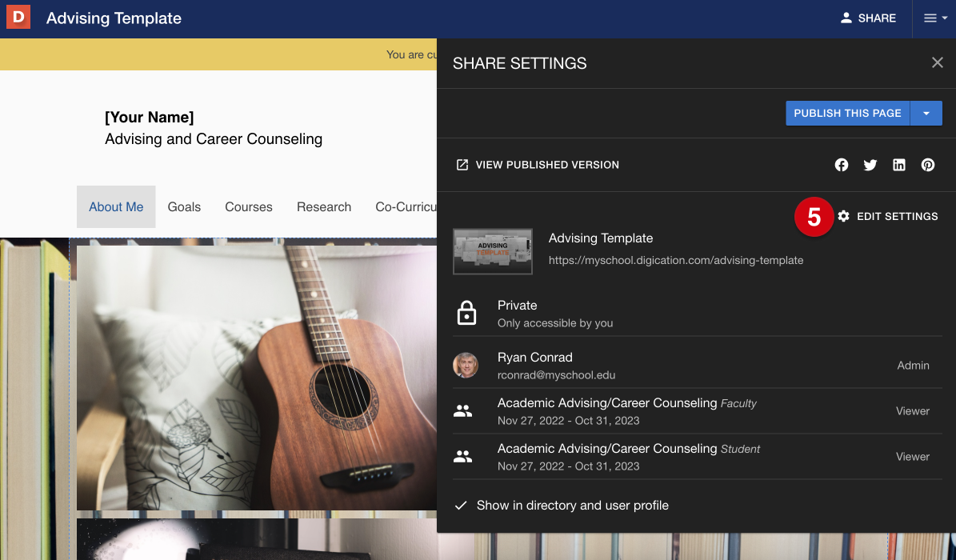Screen dimensions: 956x560
Task: Click Ryan Conrad's avatar
Action: (465, 366)
